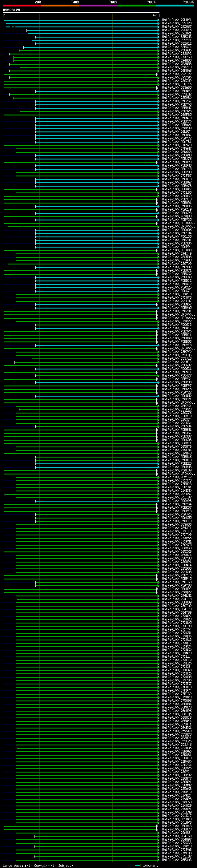
Task: Select UniRef100_A5BHM1 hit name
Action: click(x=177, y=430)
